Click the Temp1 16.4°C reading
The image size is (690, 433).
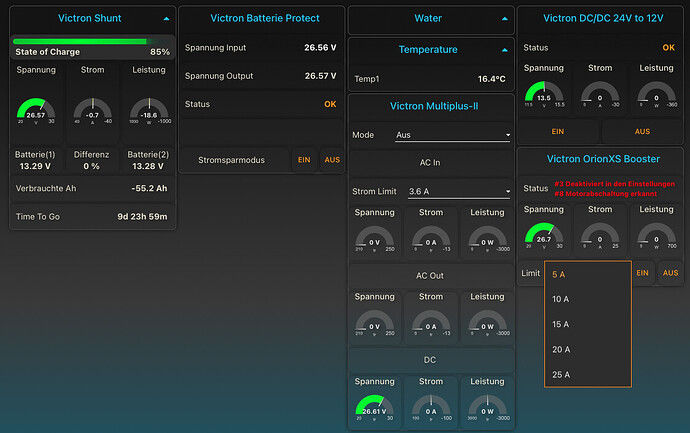(492, 79)
